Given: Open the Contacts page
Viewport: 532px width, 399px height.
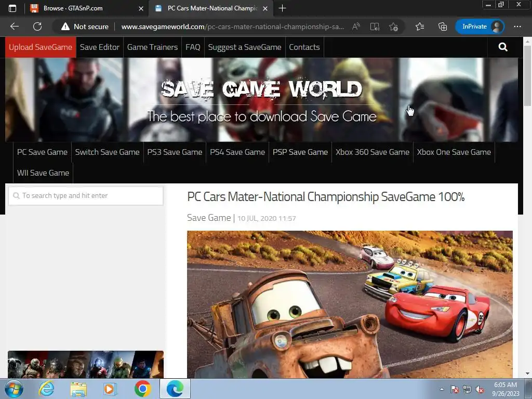Looking at the screenshot, I should coord(304,47).
